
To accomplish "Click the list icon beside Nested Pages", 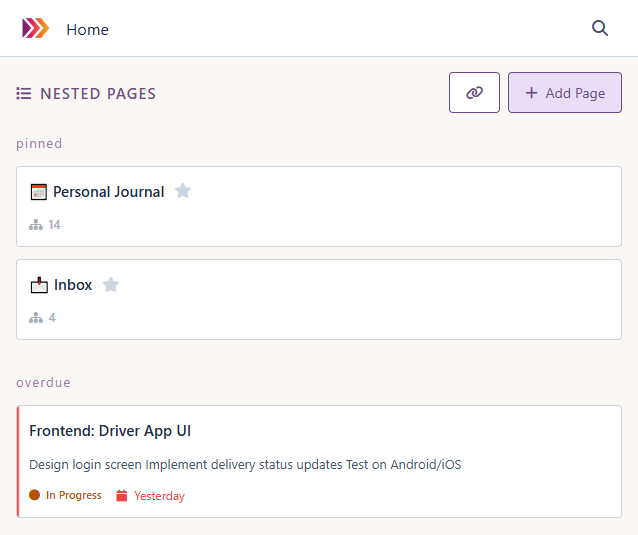I will click(x=24, y=94).
